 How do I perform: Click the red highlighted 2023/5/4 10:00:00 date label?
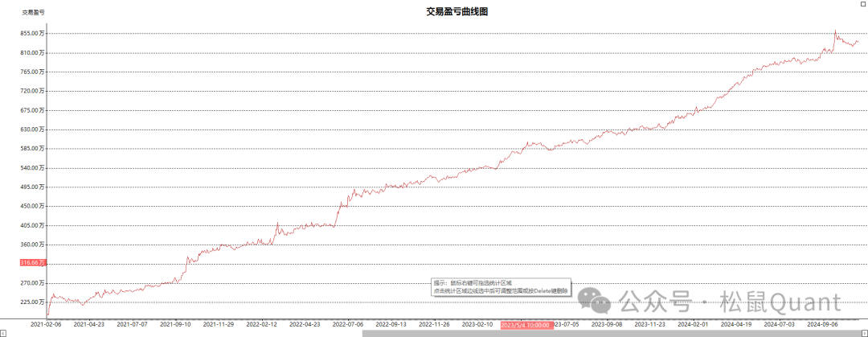tap(526, 324)
